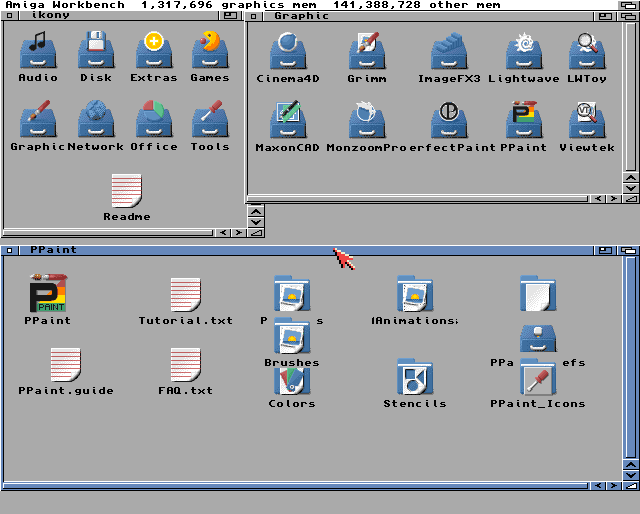Open the MaxonCAD drawer icon

(x=287, y=119)
